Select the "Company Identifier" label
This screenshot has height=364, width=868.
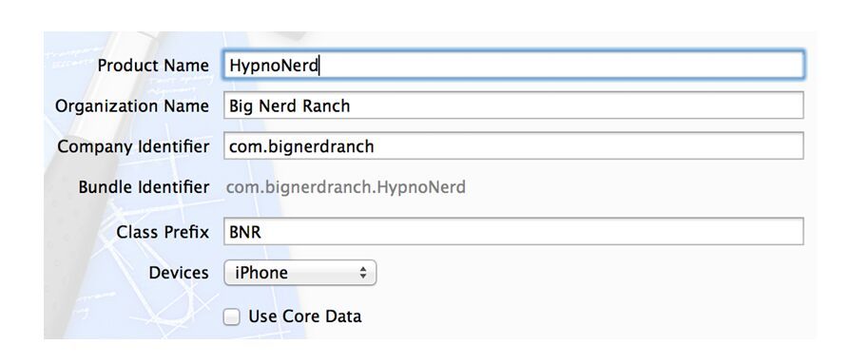coord(133,146)
